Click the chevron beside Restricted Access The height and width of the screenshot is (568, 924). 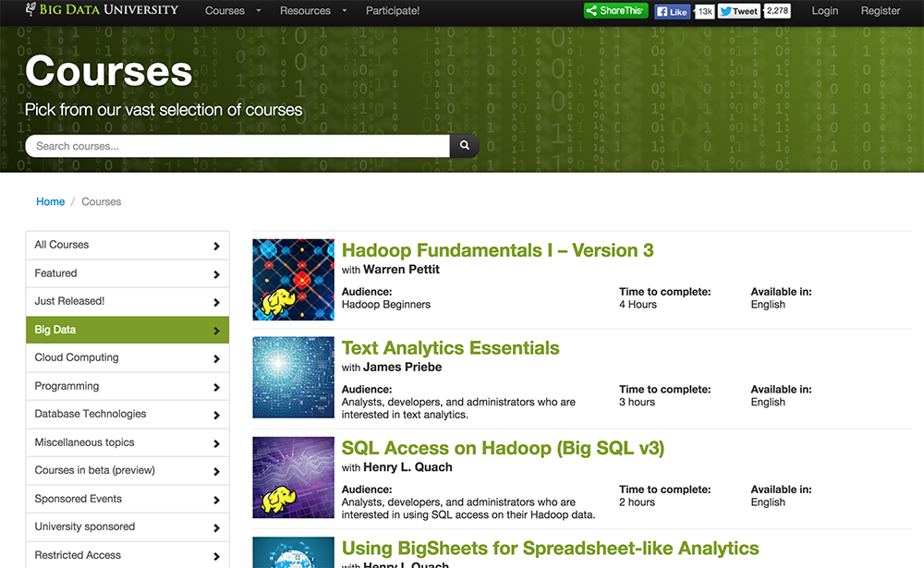[x=216, y=556]
